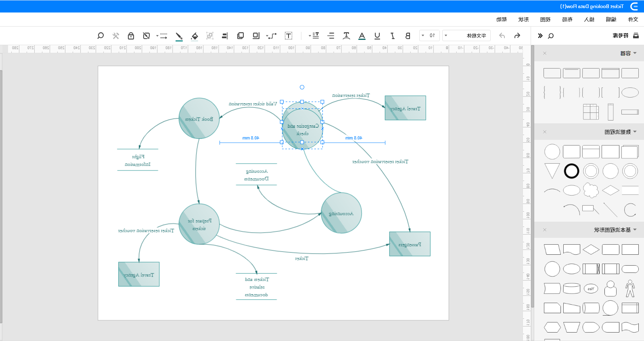The width and height of the screenshot is (644, 341).
Task: Click the text alignment icon
Action: coord(331,36)
